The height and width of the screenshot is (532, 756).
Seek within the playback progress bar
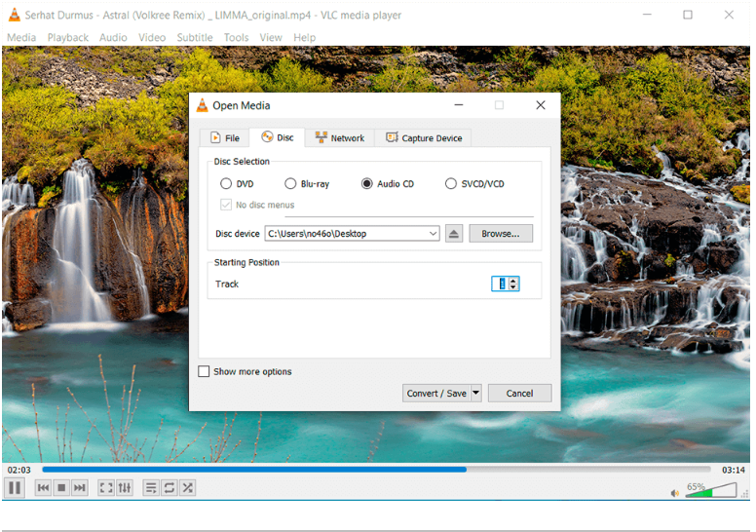(x=376, y=470)
